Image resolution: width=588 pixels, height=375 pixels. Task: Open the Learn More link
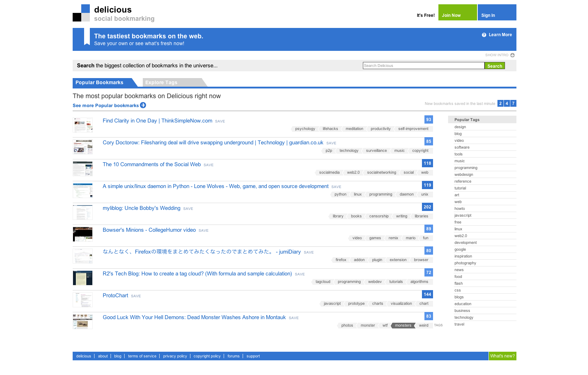[x=500, y=35]
